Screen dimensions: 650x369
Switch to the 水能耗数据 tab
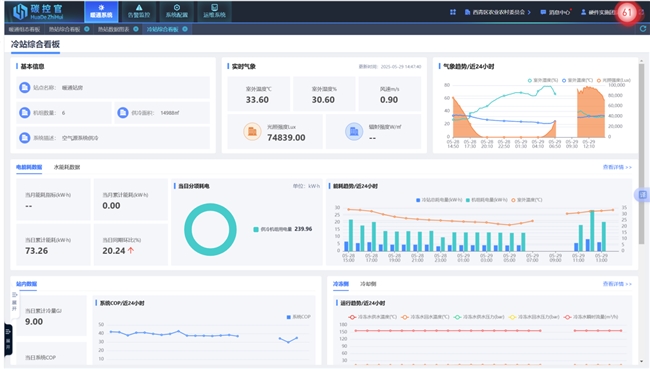67,167
